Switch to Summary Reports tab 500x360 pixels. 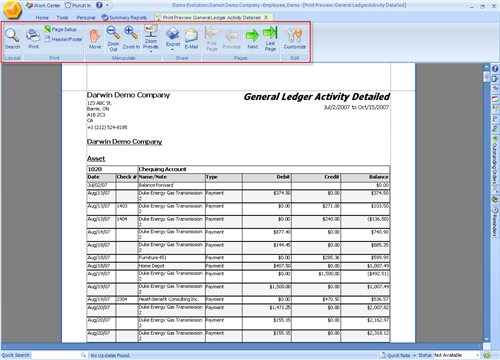pos(124,17)
